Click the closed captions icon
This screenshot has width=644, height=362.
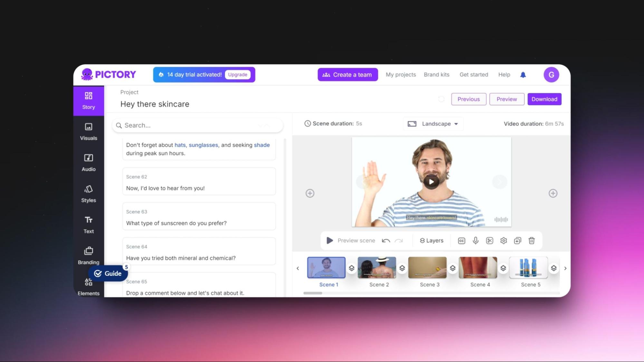461,240
